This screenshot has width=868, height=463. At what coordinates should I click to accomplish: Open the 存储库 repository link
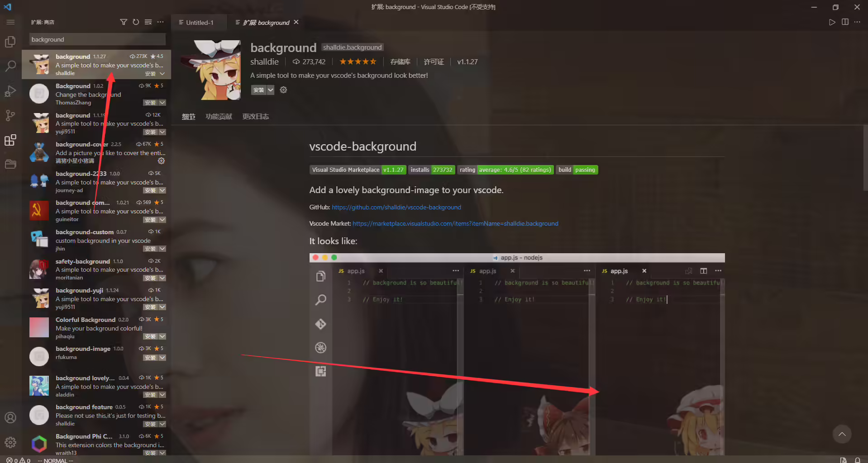(400, 62)
